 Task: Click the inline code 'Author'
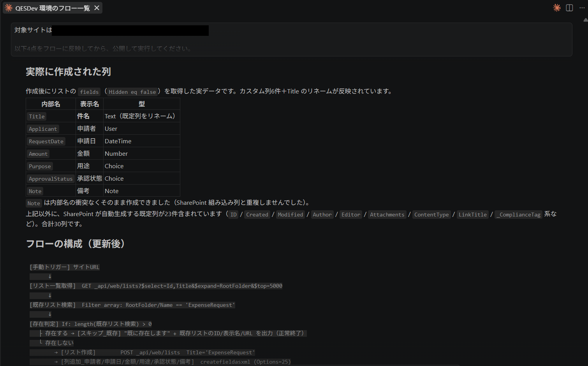(322, 215)
